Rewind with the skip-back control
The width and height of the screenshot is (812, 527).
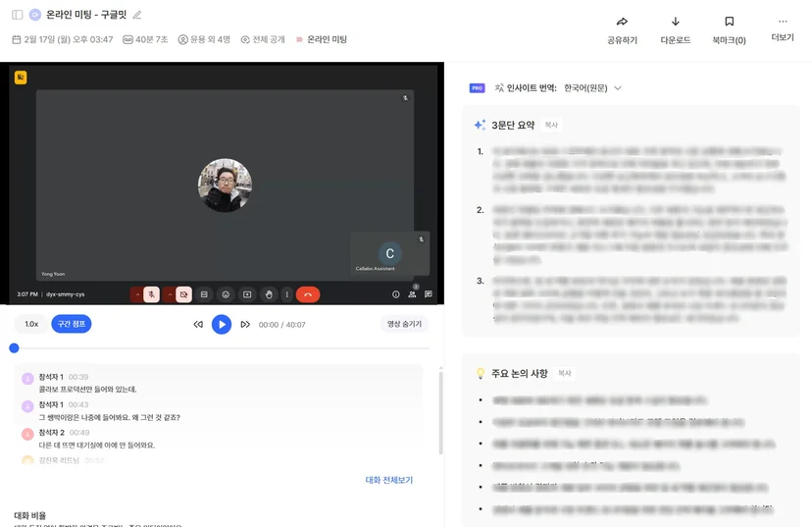(198, 325)
